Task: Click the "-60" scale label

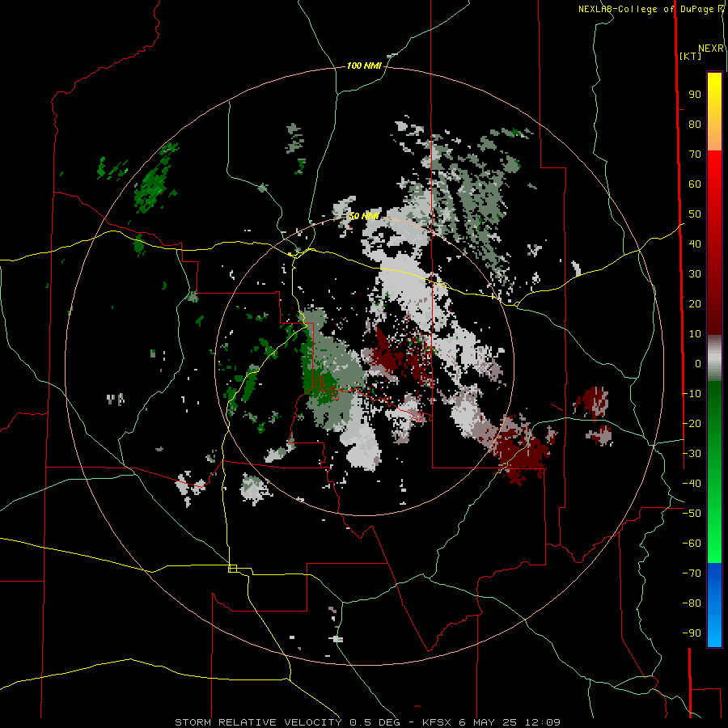Action: [692, 544]
